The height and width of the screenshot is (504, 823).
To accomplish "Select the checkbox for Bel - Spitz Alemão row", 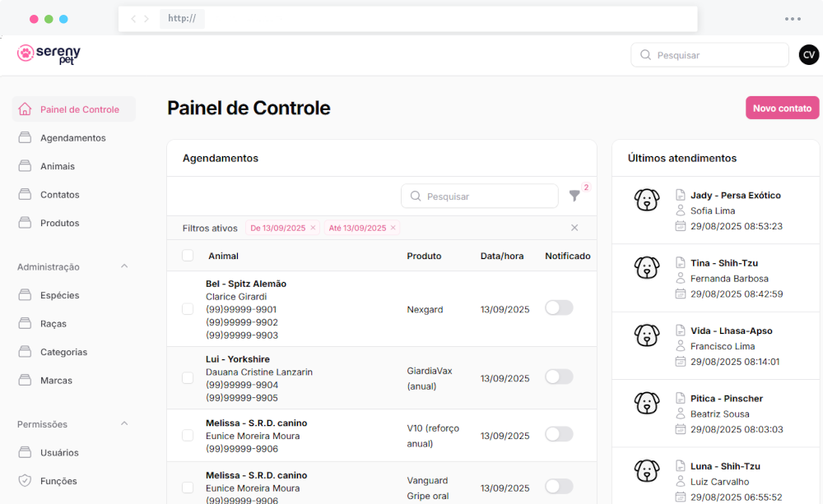I will pyautogui.click(x=188, y=309).
